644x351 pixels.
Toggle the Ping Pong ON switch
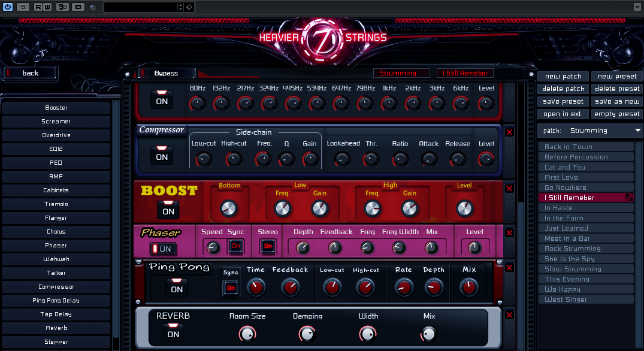click(177, 288)
